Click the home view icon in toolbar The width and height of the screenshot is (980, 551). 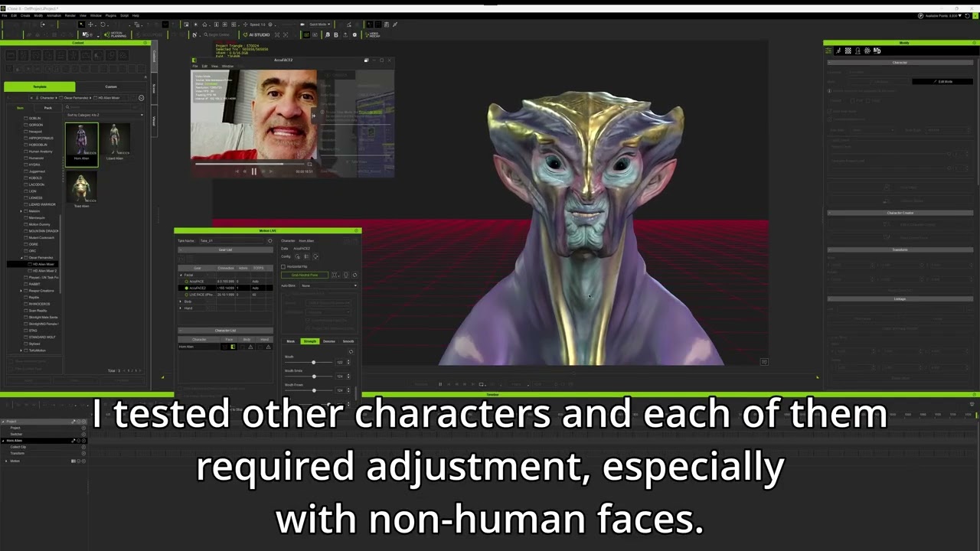point(204,24)
